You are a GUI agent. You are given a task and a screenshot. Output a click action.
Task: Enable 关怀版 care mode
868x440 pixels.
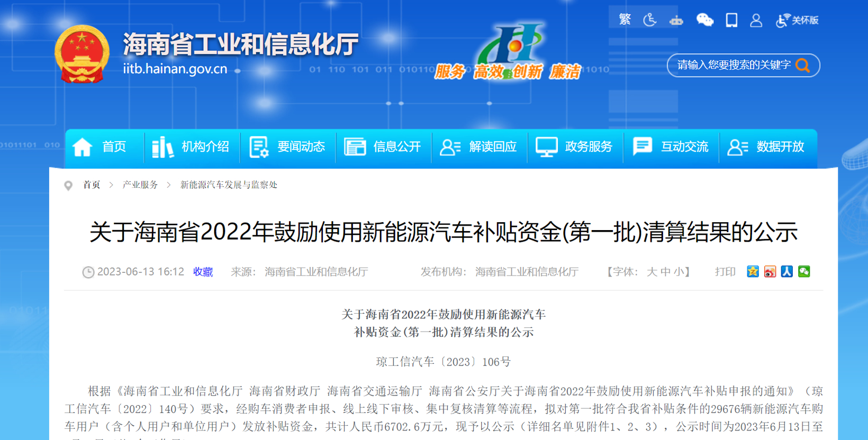click(798, 20)
